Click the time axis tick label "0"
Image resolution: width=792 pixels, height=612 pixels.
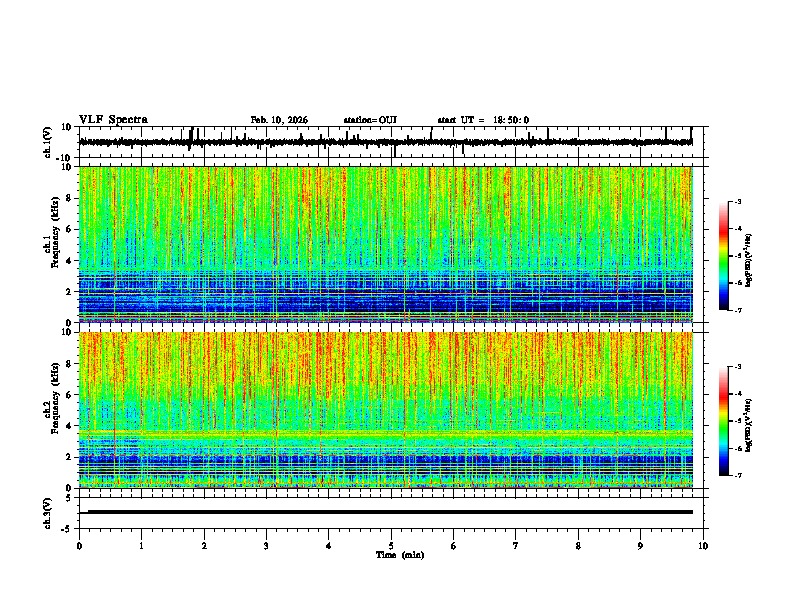pos(79,546)
